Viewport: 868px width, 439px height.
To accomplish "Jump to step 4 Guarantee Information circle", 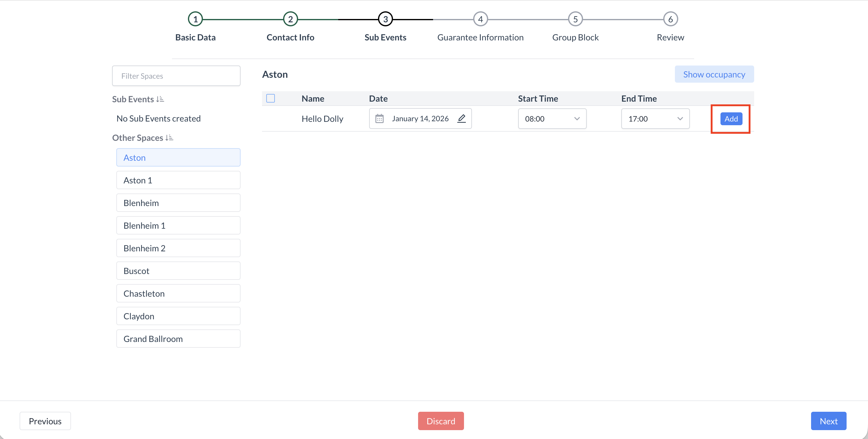I will pyautogui.click(x=480, y=19).
